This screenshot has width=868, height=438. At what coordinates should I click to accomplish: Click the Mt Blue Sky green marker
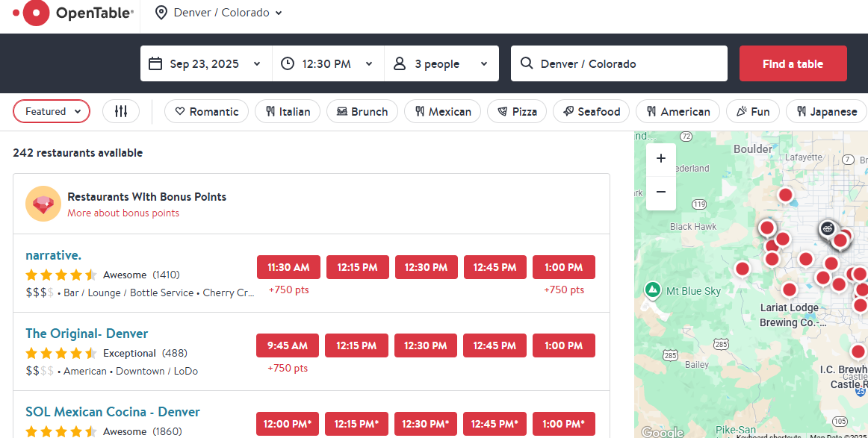(653, 290)
